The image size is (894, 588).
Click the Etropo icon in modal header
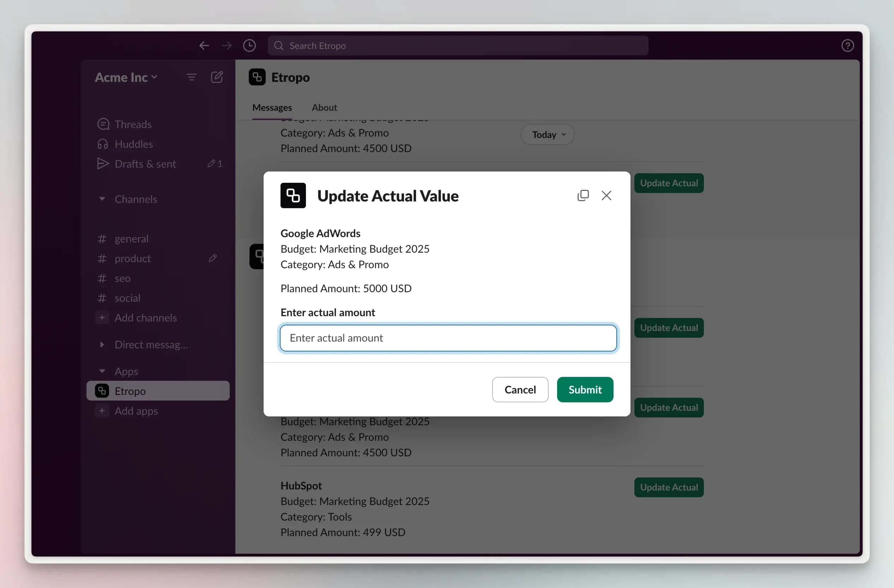[x=292, y=195]
